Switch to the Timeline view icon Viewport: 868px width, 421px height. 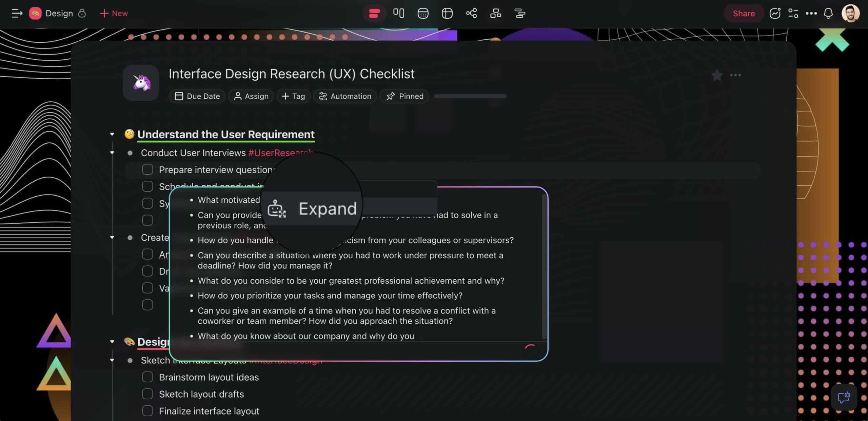pos(519,13)
